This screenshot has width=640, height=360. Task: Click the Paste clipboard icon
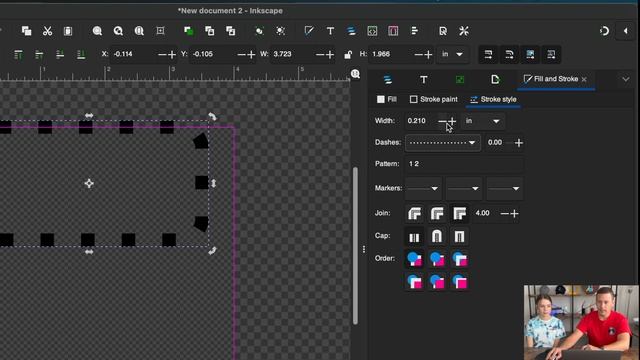[68, 31]
